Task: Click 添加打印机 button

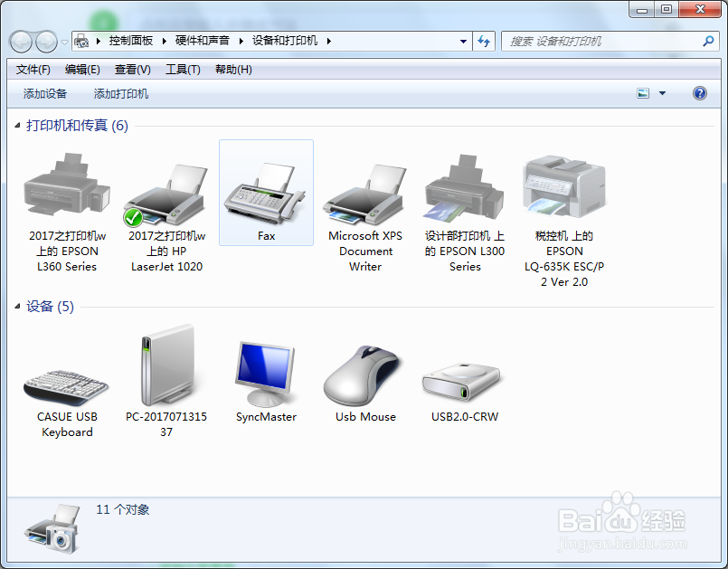Action: tap(120, 94)
